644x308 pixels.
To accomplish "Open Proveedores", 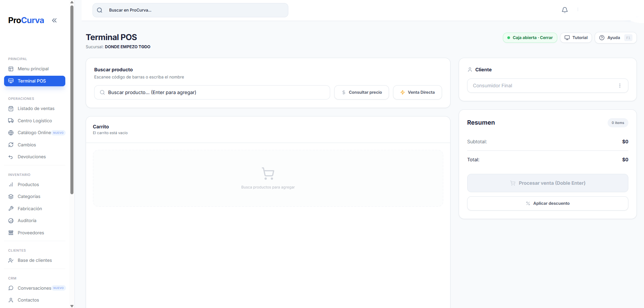I will coord(35,233).
